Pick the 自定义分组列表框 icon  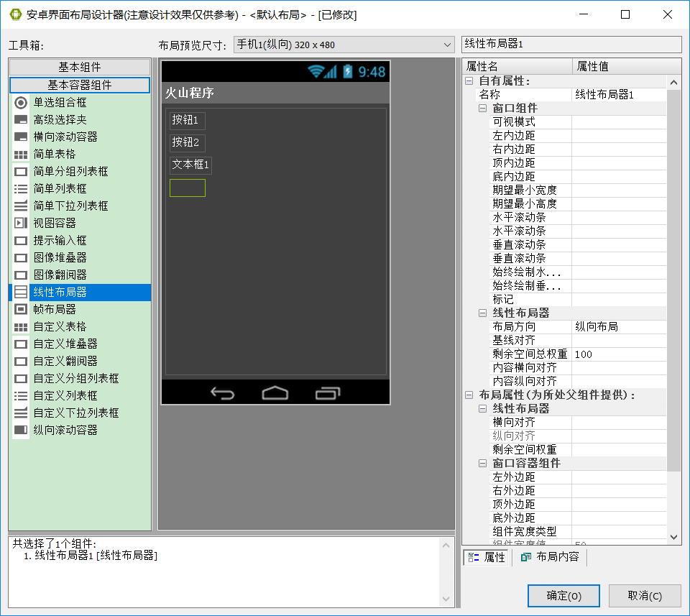(x=21, y=378)
